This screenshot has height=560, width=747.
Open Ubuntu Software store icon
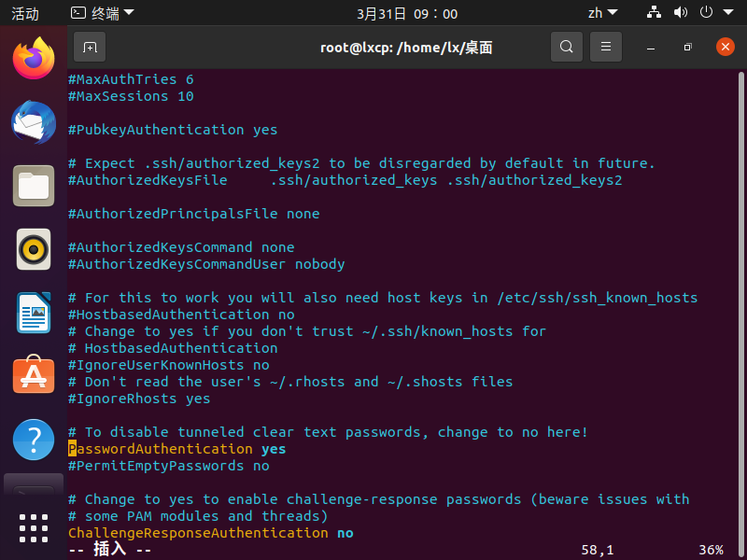coord(34,375)
